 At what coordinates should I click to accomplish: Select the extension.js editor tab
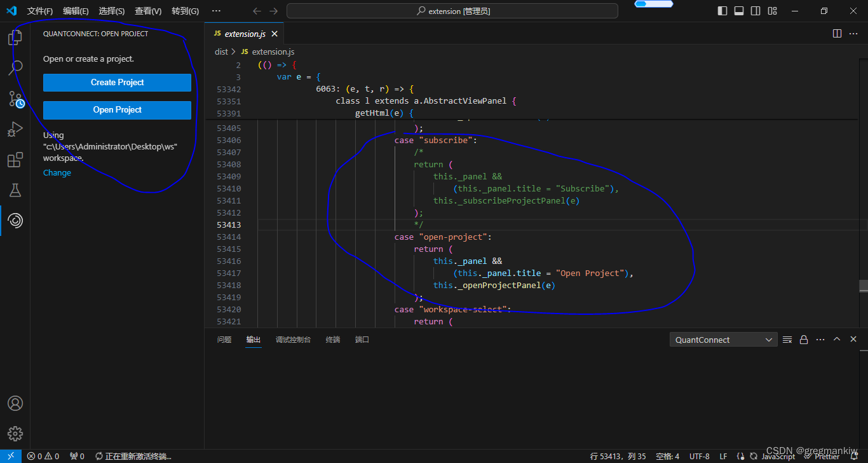tap(245, 34)
